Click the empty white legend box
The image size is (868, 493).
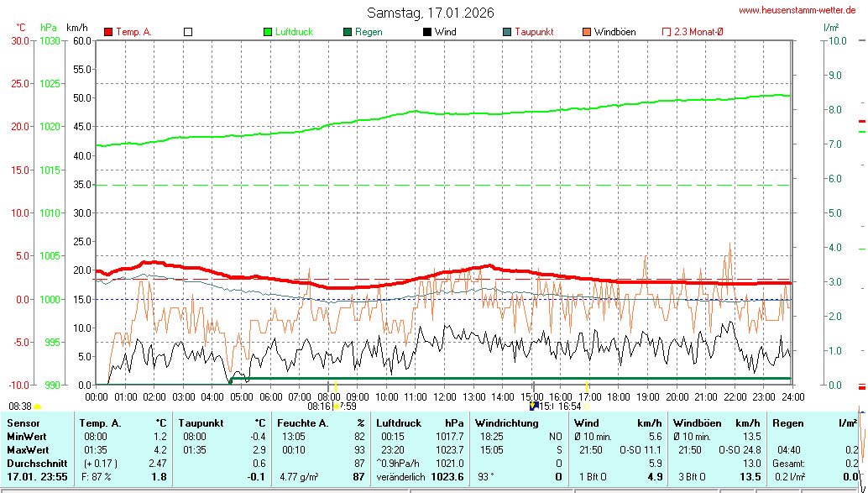coord(188,32)
